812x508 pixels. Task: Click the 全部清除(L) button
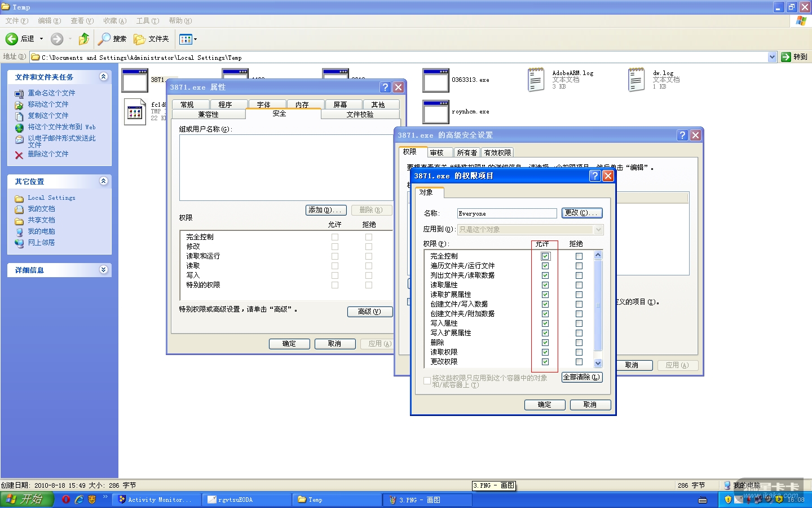[582, 378]
